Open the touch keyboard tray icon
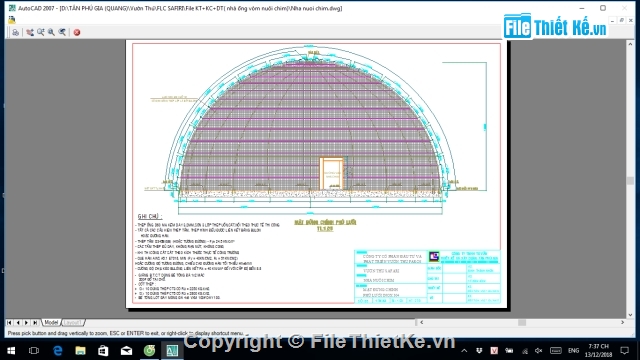Viewport: 640px width, 360px height. coord(556,351)
